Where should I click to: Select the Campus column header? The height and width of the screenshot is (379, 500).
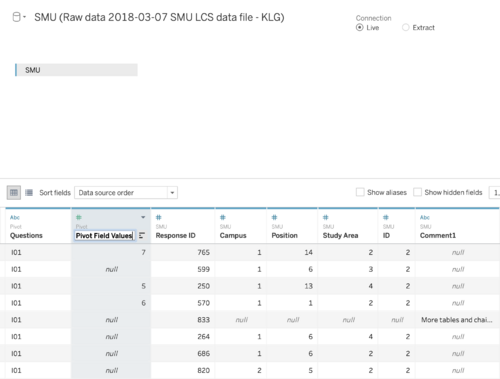click(241, 226)
